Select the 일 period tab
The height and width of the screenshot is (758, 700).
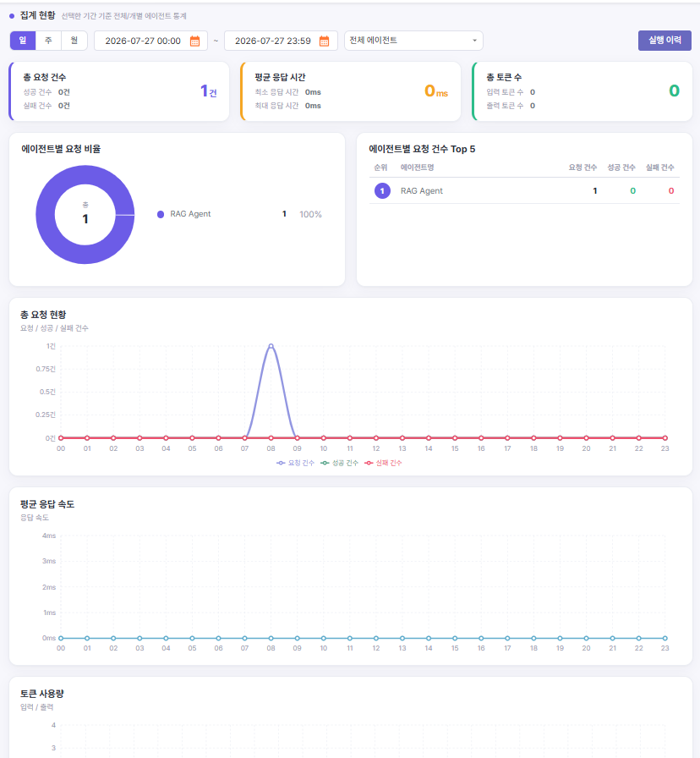click(x=23, y=41)
